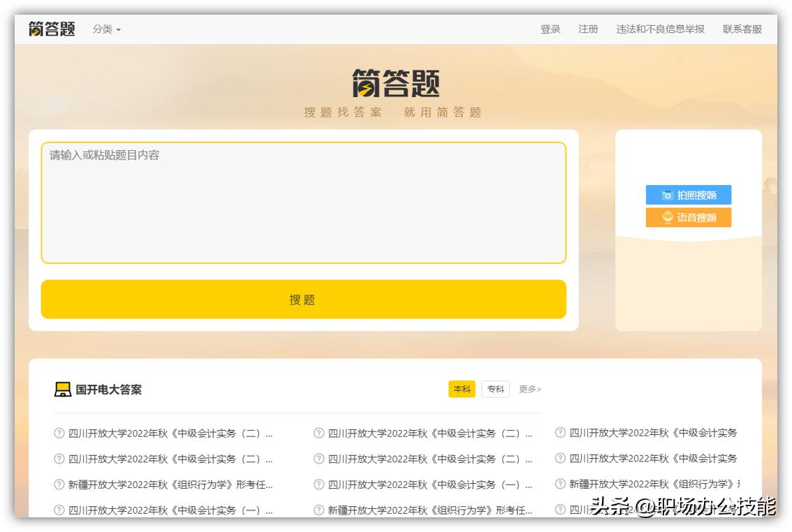Open the 登录 login page
792x532 pixels.
pyautogui.click(x=551, y=29)
